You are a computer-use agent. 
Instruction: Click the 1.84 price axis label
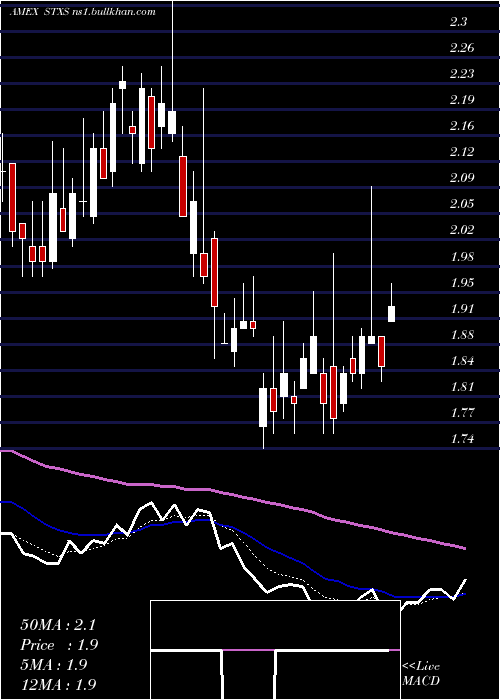[x=462, y=361]
